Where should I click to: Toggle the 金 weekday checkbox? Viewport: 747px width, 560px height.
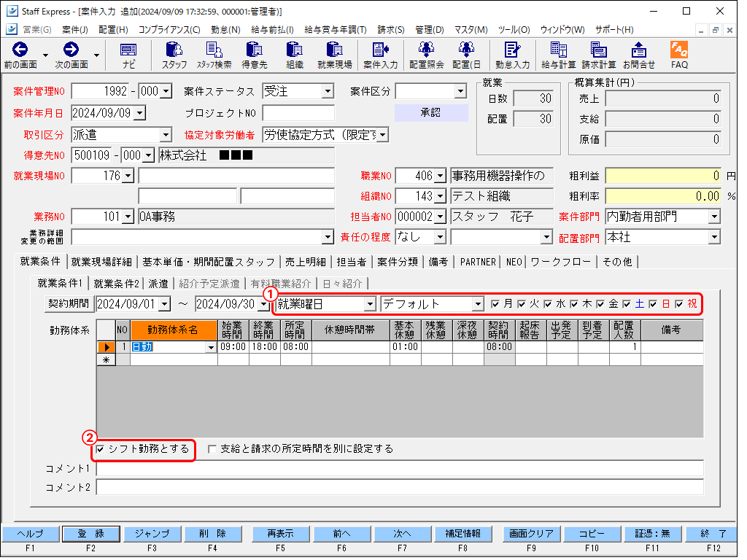coord(600,304)
